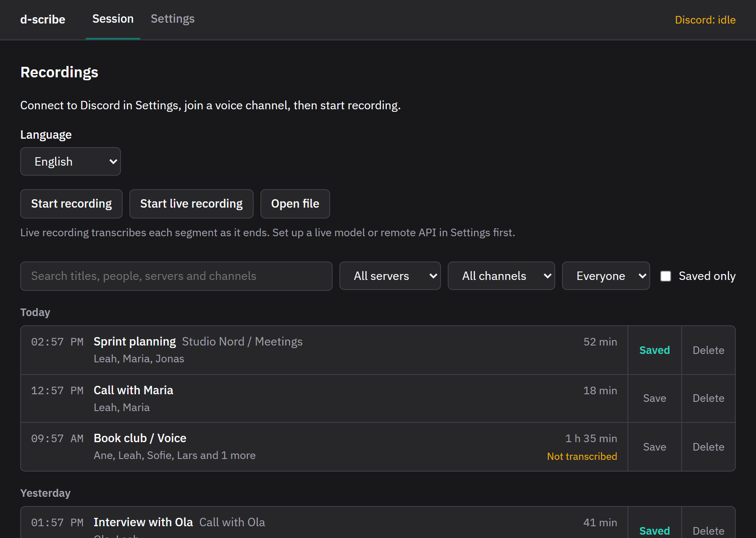Click the Start live recording button
Viewport: 756px width, 538px height.
point(192,204)
